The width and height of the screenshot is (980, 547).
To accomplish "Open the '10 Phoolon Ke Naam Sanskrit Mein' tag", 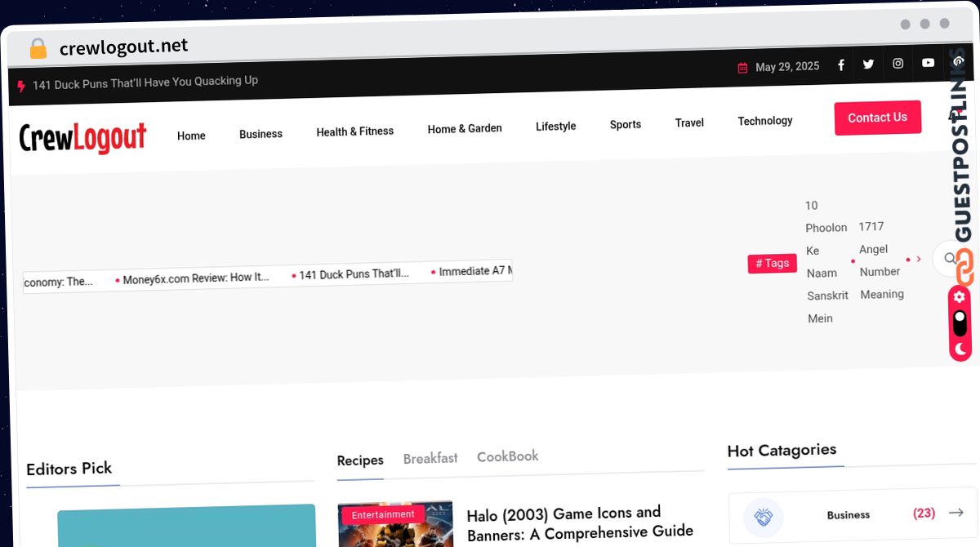I will [826, 262].
